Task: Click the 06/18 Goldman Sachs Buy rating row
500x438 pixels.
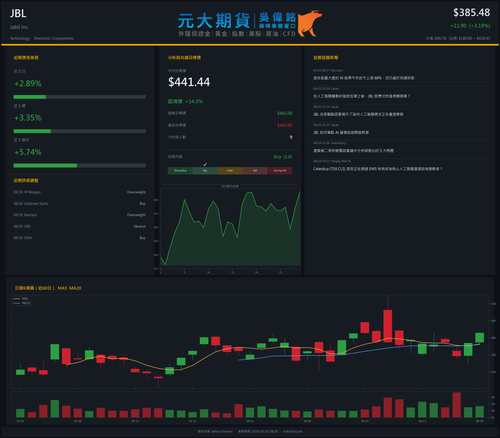Action: 80,204
